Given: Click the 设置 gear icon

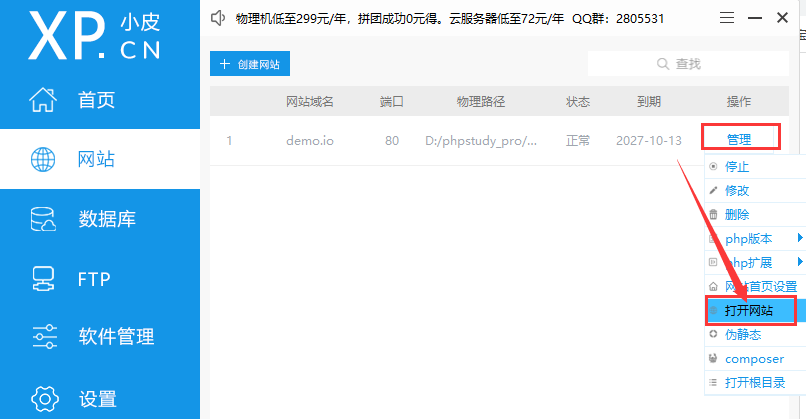Looking at the screenshot, I should [x=43, y=397].
